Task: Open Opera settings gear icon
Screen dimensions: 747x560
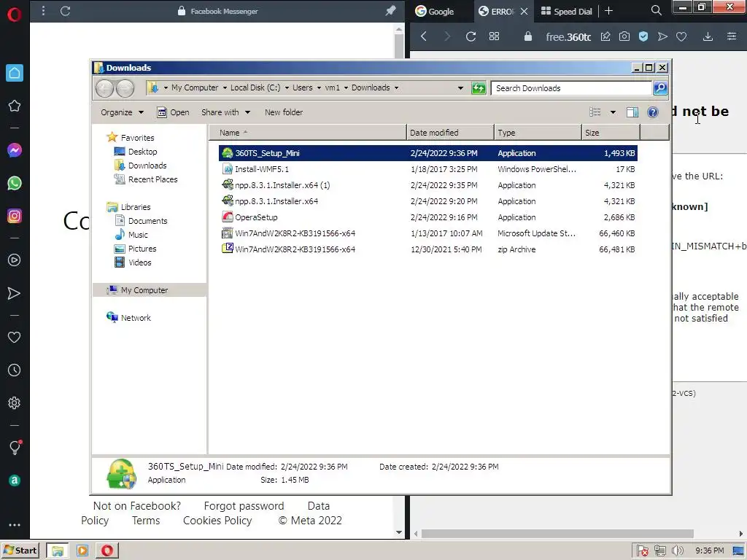Action: [x=15, y=402]
